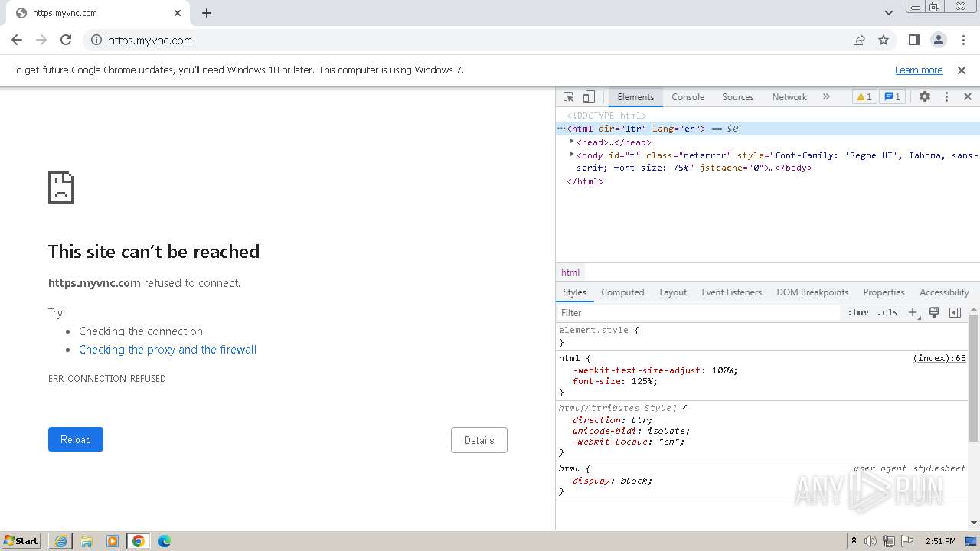Select the -webkit-text-size-adjust declaration
This screenshot has height=551, width=980.
point(655,370)
